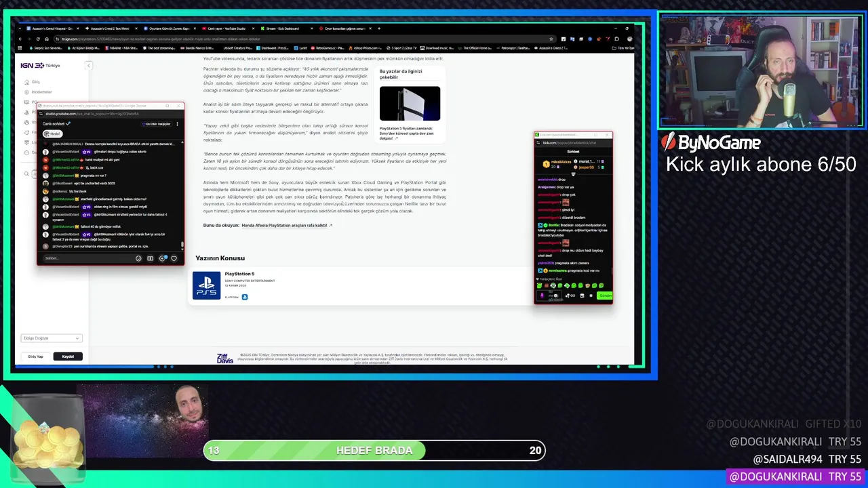Viewport: 868px width, 488px height.
Task: Click the Super Chat icon in YouTube chat
Action: pyautogui.click(x=162, y=258)
